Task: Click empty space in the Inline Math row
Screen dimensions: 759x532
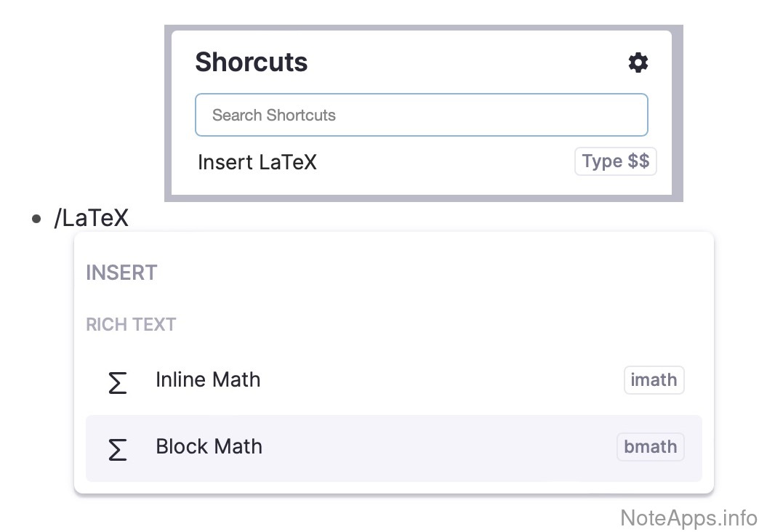Action: point(436,381)
